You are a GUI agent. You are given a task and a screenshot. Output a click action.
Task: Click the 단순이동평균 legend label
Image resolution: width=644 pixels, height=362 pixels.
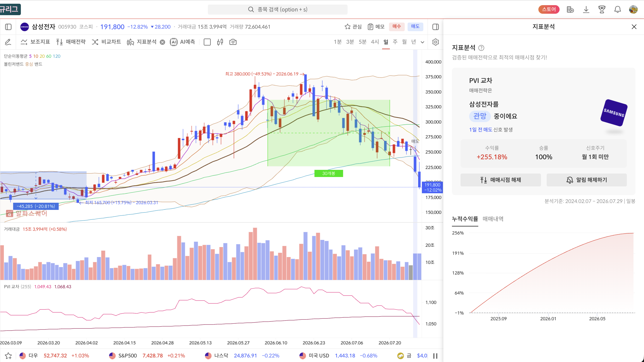coord(16,56)
